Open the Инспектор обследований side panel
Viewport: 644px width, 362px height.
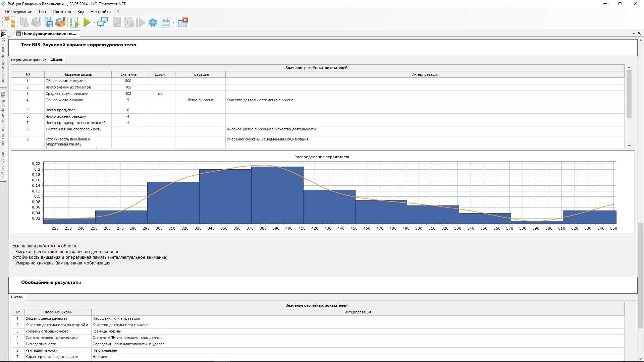click(3, 59)
